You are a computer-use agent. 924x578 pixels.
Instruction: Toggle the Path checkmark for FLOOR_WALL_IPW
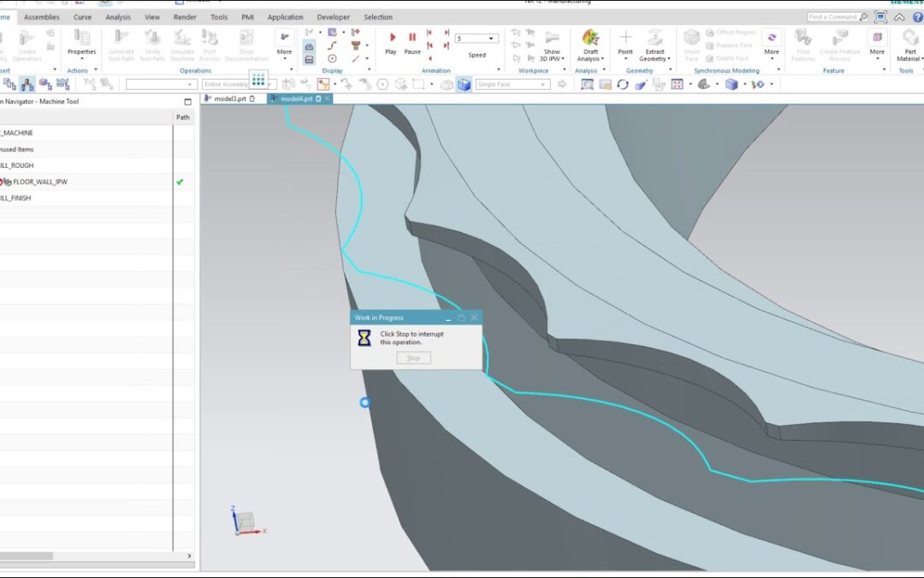click(x=180, y=181)
